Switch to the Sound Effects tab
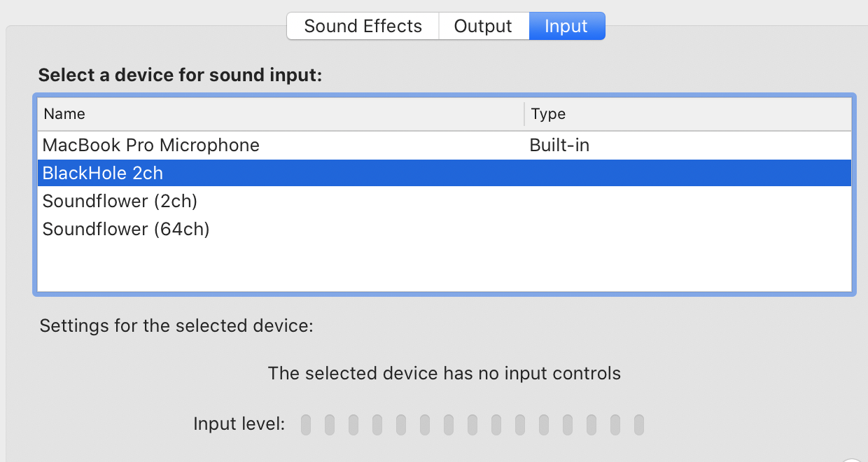The height and width of the screenshot is (462, 868). [x=363, y=27]
